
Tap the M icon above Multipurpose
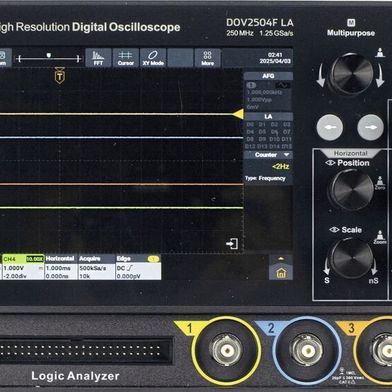351,23
